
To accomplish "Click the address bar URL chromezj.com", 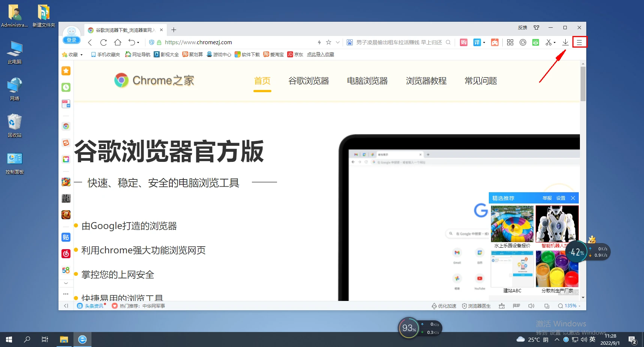I will click(x=198, y=42).
